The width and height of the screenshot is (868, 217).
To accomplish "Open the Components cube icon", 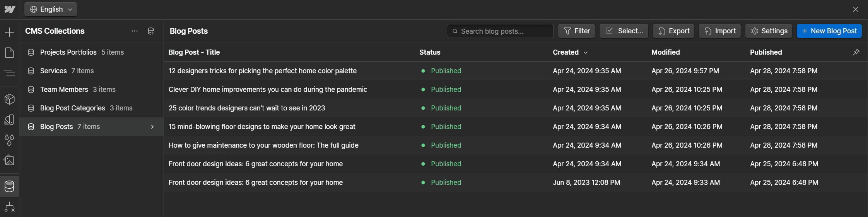I will (x=10, y=99).
